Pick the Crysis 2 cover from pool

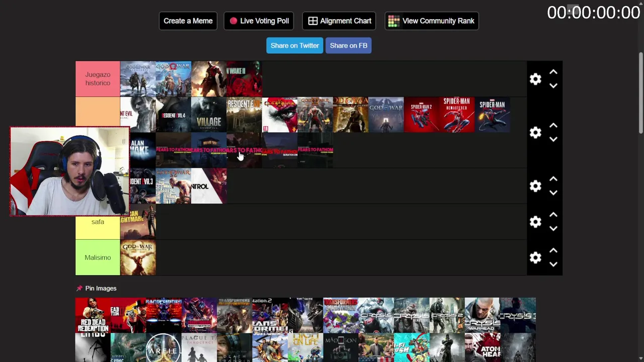(x=447, y=315)
